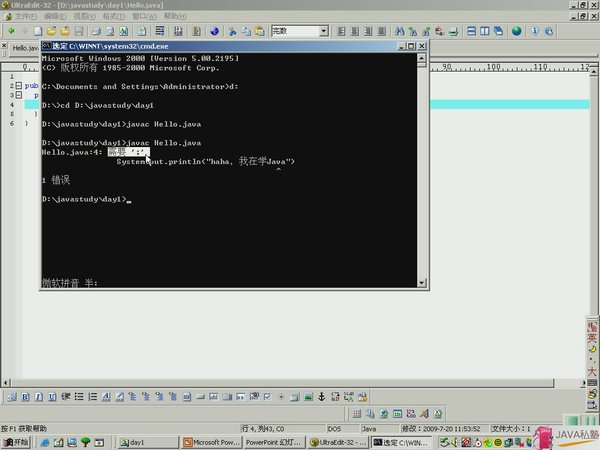Viewport: 600px width, 450px height.
Task: Switch to UltraEdit-32 taskbar button
Action: [338, 442]
